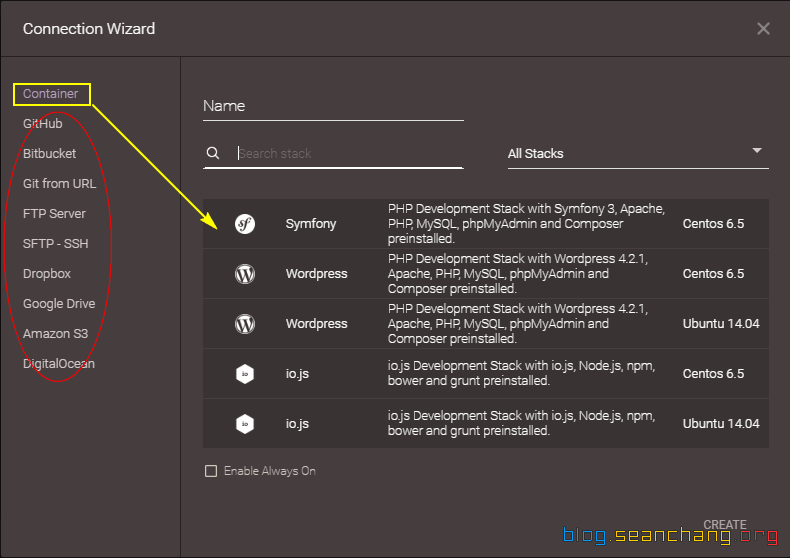Screen dimensions: 790x558
Task: Select io.js name in the Centos 6.5 row
Action: 297,374
